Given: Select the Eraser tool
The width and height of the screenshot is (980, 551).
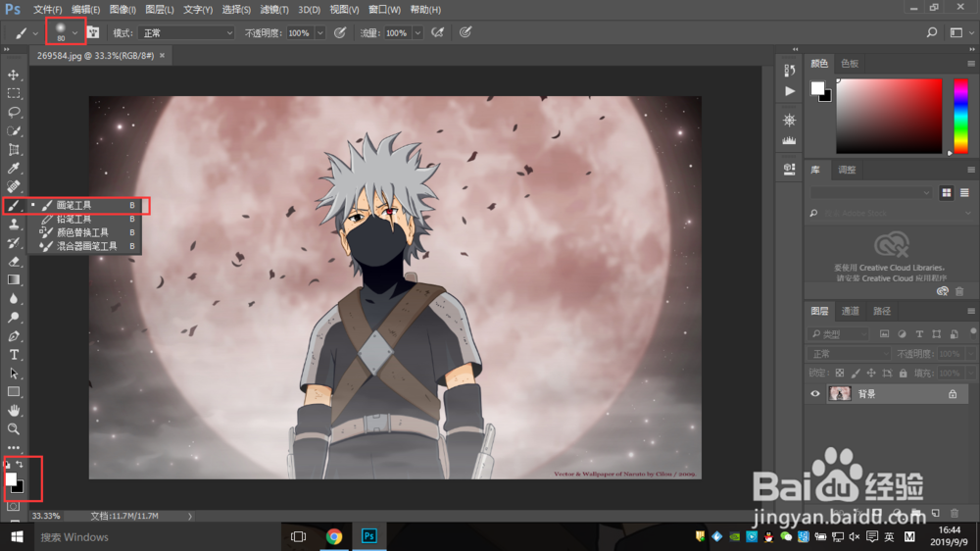Looking at the screenshot, I should pyautogui.click(x=13, y=262).
